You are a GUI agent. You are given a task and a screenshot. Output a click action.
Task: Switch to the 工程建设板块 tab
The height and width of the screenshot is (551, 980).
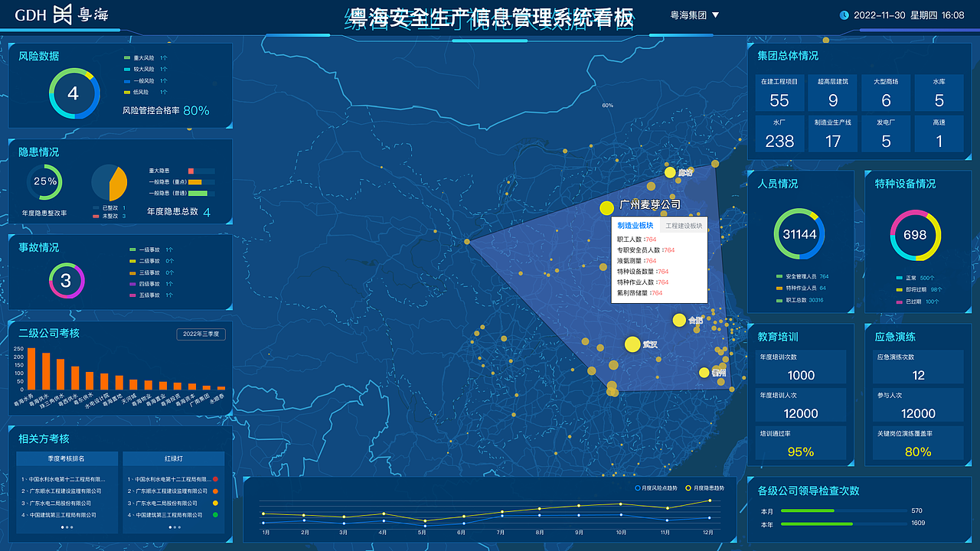[x=683, y=226]
